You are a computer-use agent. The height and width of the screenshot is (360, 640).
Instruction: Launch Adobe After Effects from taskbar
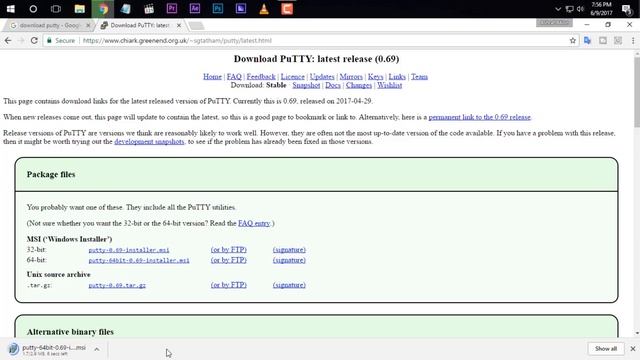195,9
